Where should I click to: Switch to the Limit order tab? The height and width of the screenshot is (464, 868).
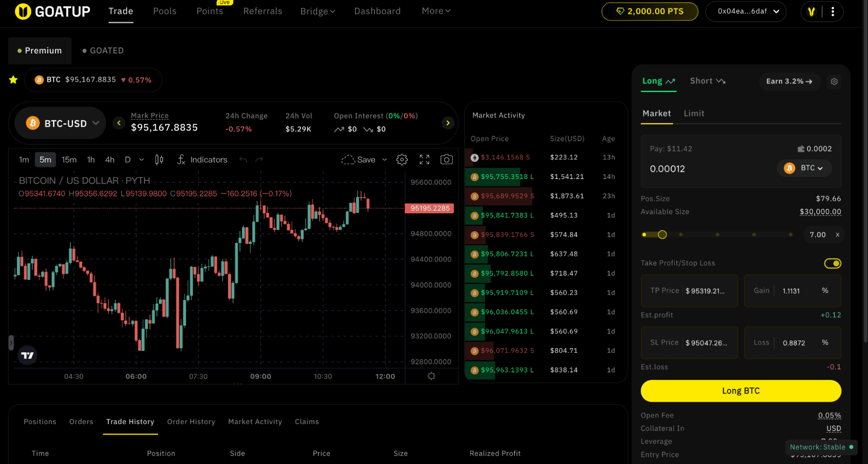(693, 114)
